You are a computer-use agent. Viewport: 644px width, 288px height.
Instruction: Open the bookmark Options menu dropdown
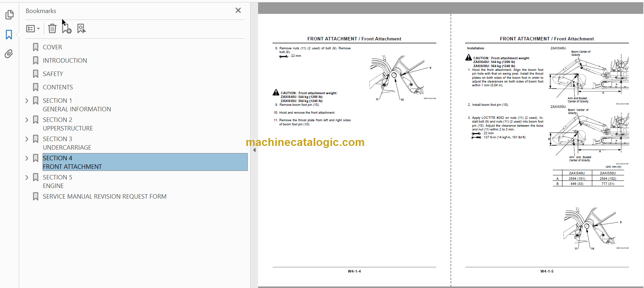(x=33, y=29)
